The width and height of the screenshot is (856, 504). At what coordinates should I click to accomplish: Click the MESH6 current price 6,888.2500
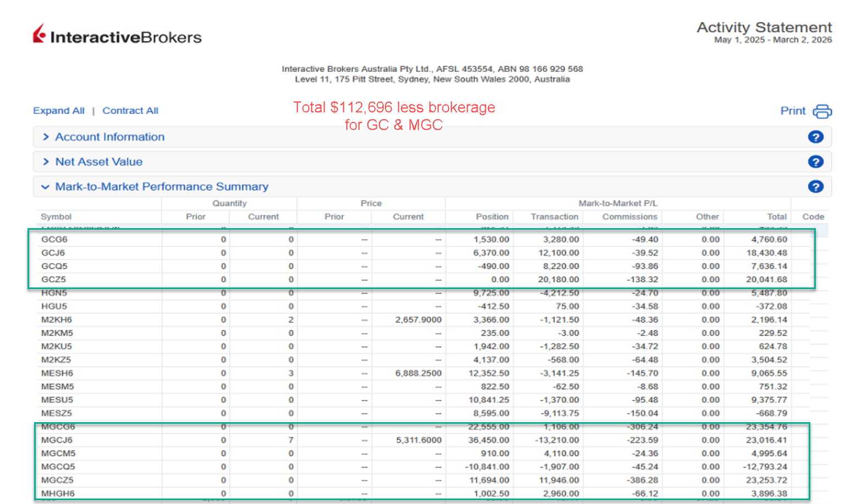[418, 373]
